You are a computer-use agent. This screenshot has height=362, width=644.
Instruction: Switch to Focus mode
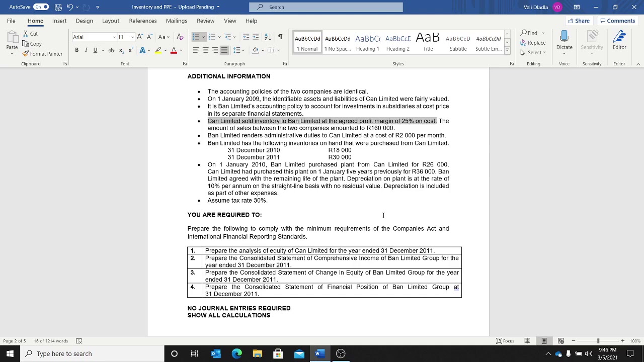click(x=505, y=341)
